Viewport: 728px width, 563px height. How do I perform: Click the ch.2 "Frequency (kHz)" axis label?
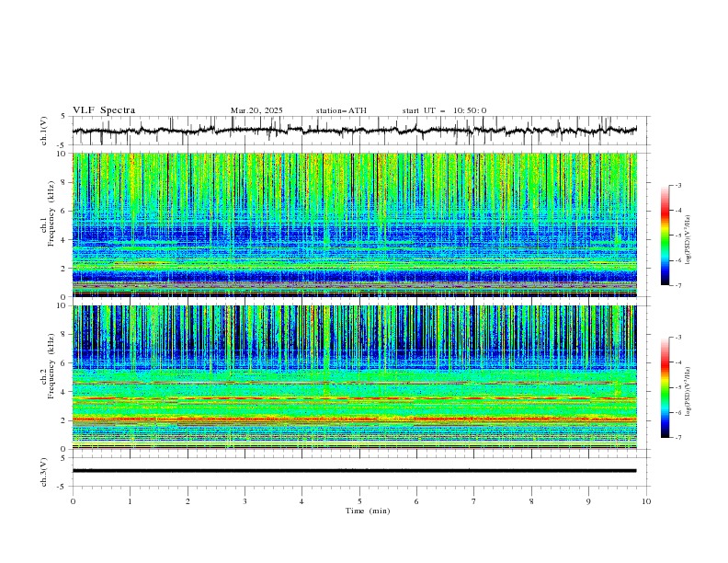[51, 366]
